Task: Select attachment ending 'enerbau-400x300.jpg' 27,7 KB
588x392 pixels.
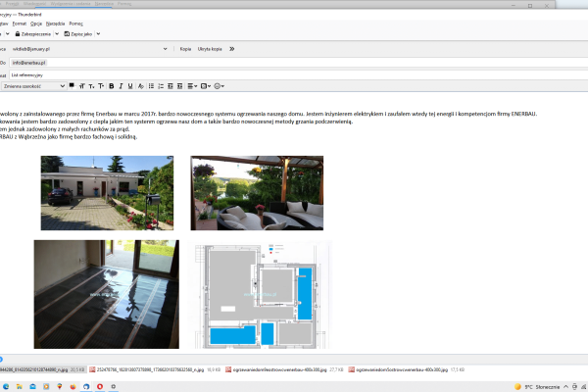Action: [x=285, y=369]
